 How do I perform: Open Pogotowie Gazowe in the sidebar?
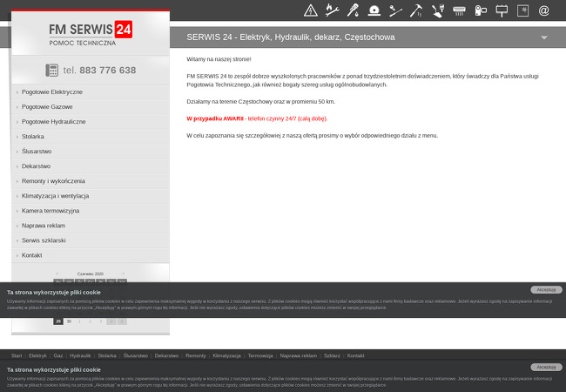tap(91, 107)
